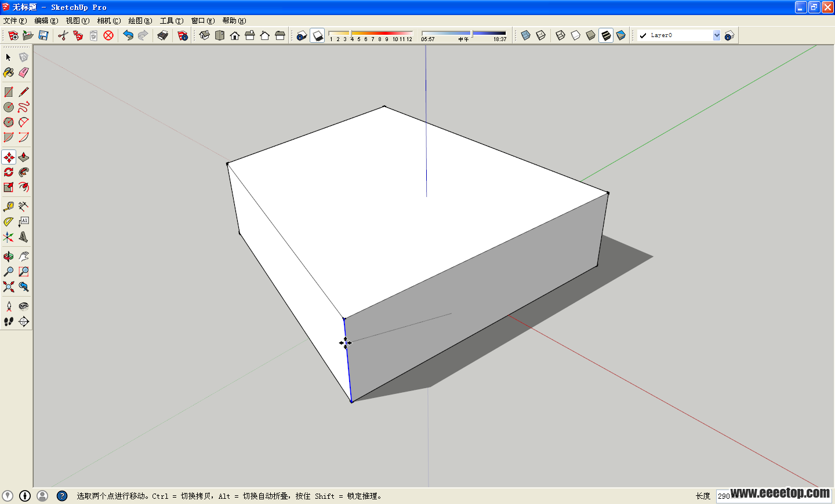Enable Monochrome face style
The height and width of the screenshot is (504, 835).
[x=621, y=35]
